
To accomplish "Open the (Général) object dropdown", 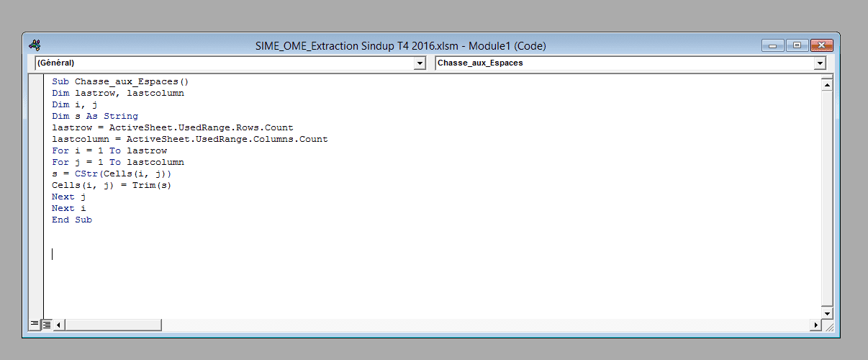I will pyautogui.click(x=420, y=63).
